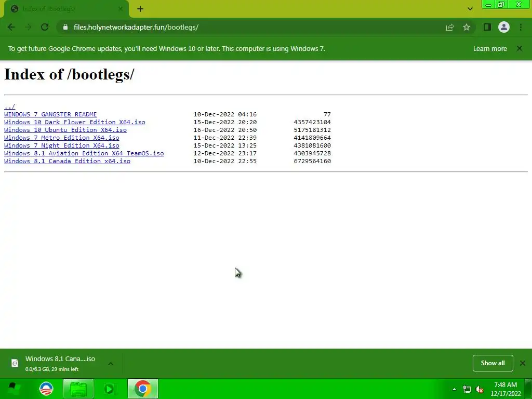Viewport: 532px width, 399px height.
Task: Download Windows 8.1 Canada Edition ISO
Action: 67,161
